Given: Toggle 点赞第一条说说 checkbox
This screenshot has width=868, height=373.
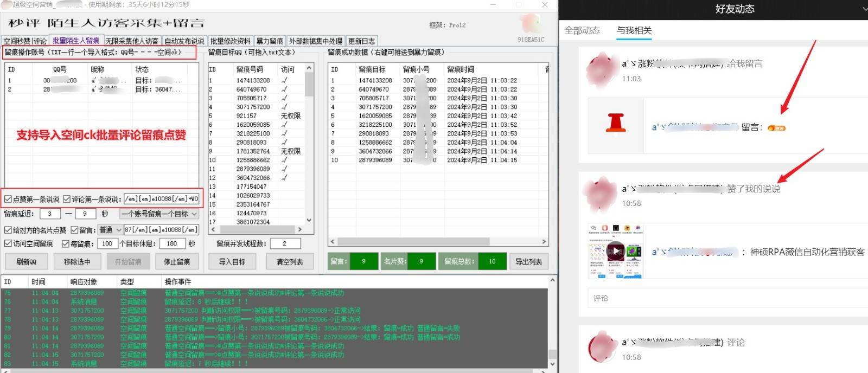Looking at the screenshot, I should click(8, 200).
